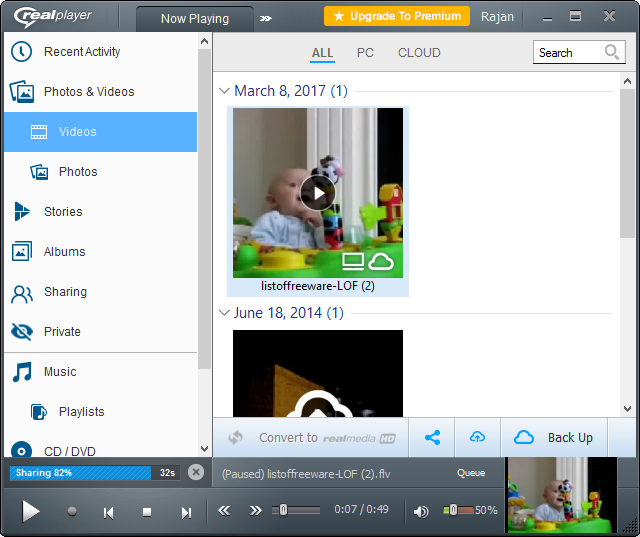
Task: Click the upload to cloud icon
Action: pos(477,438)
